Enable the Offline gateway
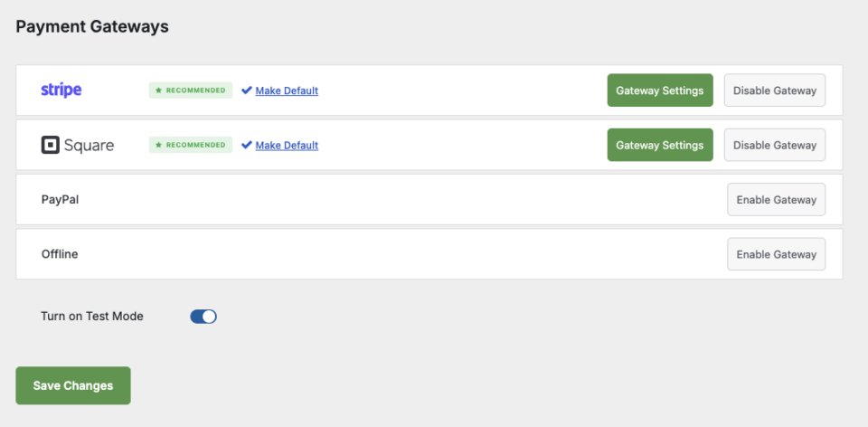This screenshot has width=868, height=427. (x=776, y=254)
